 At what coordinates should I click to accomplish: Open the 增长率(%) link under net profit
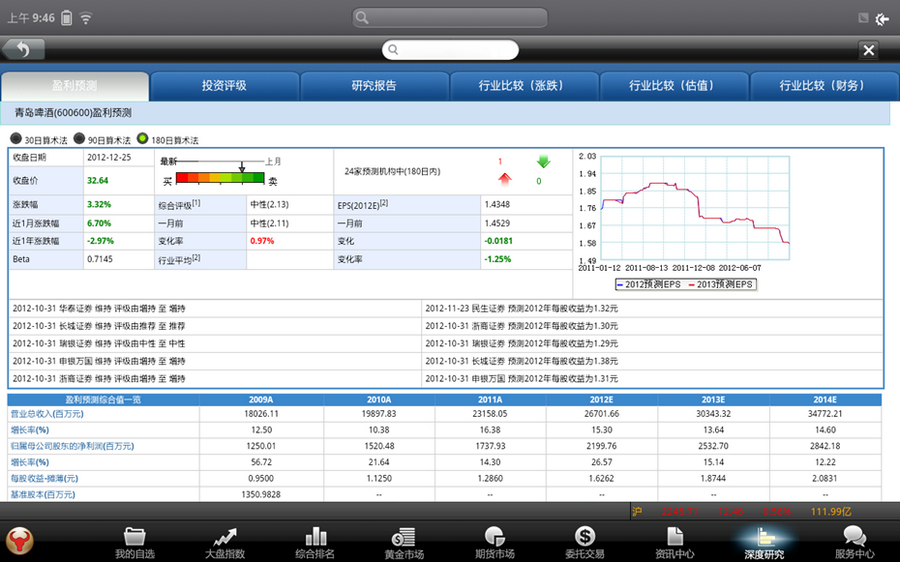[x=30, y=462]
